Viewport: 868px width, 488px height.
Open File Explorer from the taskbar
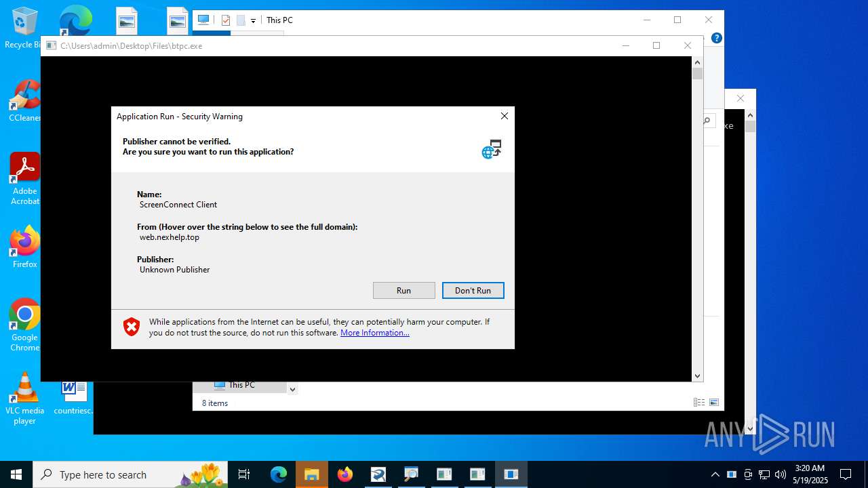point(312,474)
